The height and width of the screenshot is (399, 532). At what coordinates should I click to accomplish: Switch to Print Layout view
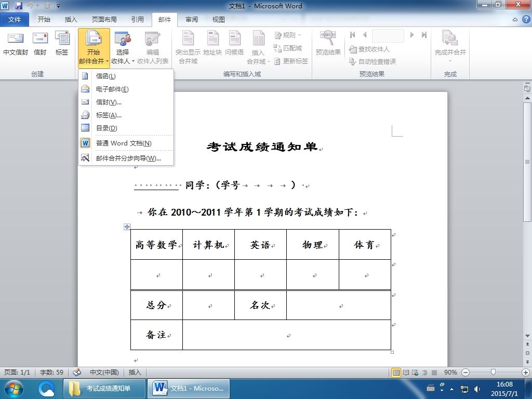[x=396, y=373]
